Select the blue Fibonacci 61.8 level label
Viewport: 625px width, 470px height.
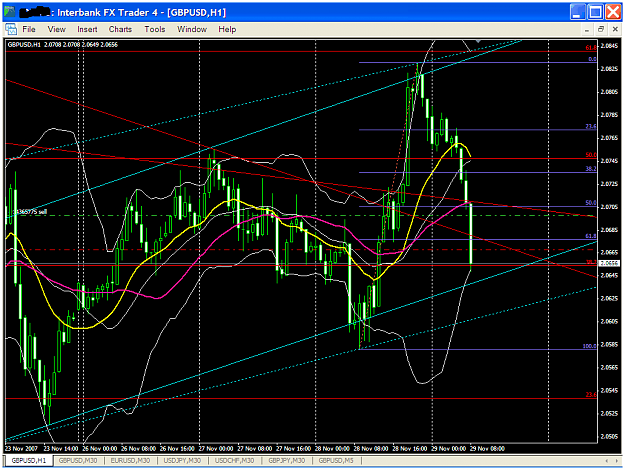tap(591, 236)
